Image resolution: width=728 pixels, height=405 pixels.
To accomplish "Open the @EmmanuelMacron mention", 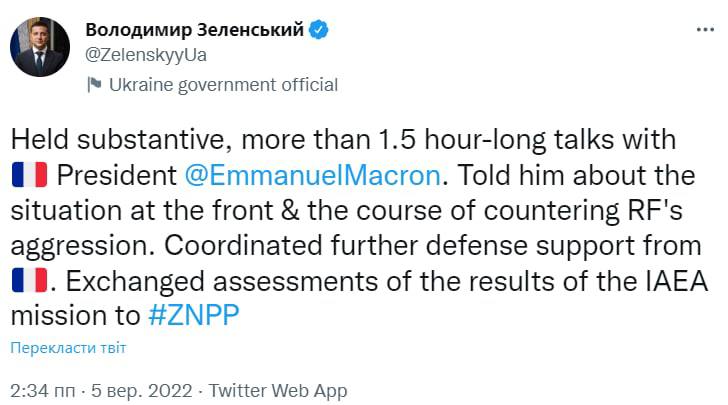I will 313,176.
